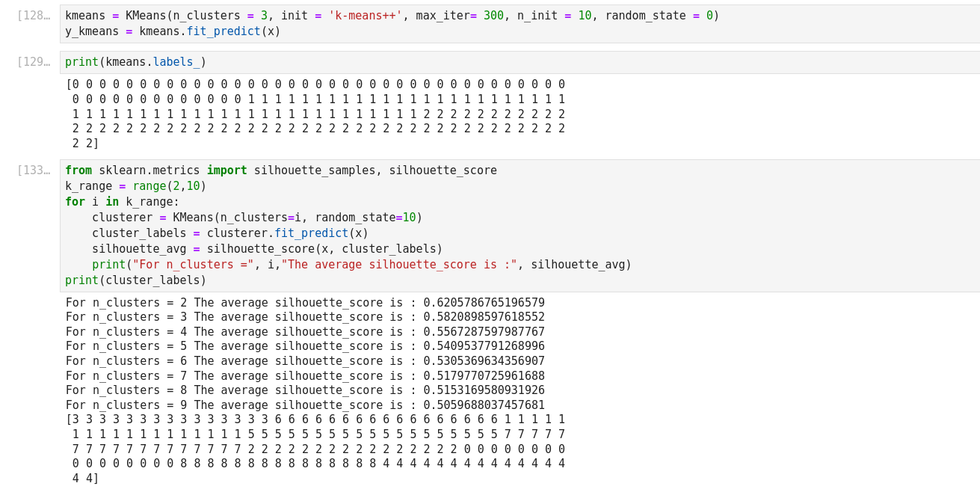Click the final cluster_labels array starting with 3
This screenshot has width=980, height=492.
[x=315, y=449]
